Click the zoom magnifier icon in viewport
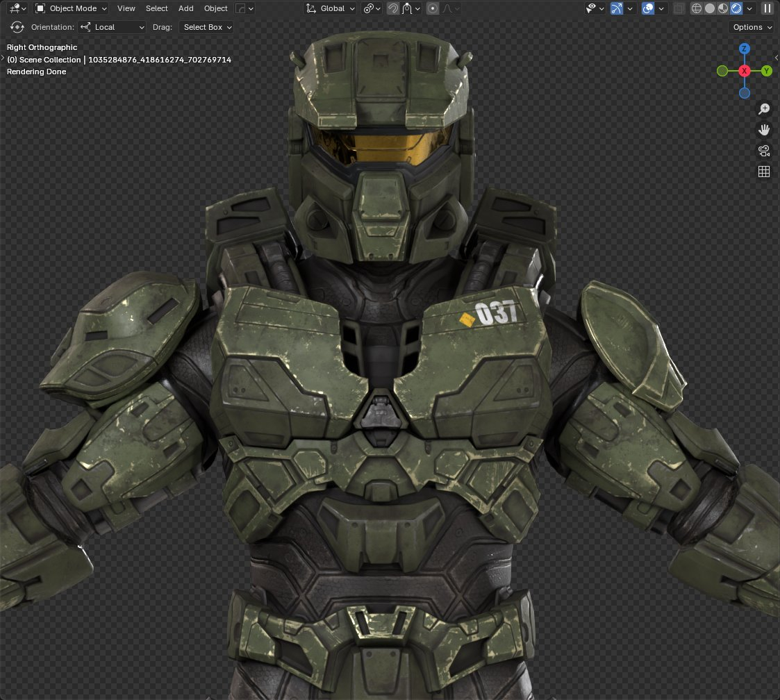Image resolution: width=780 pixels, height=700 pixels. (764, 109)
